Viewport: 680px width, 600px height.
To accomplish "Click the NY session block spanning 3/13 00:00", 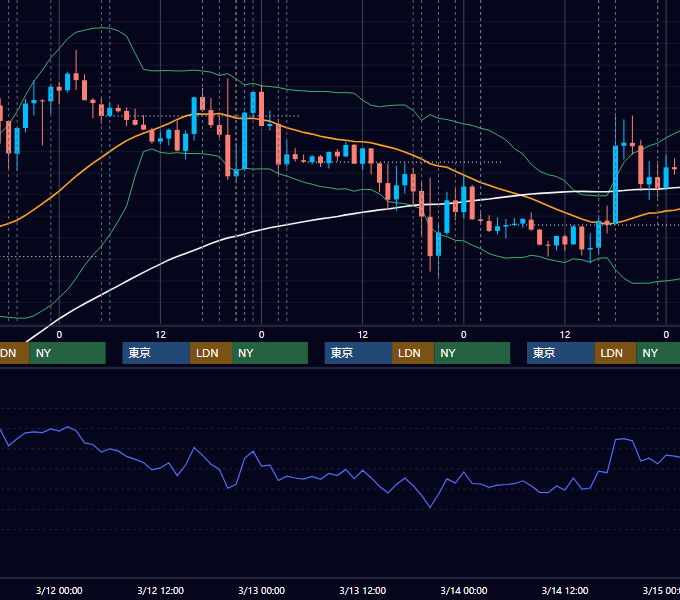I will (270, 353).
